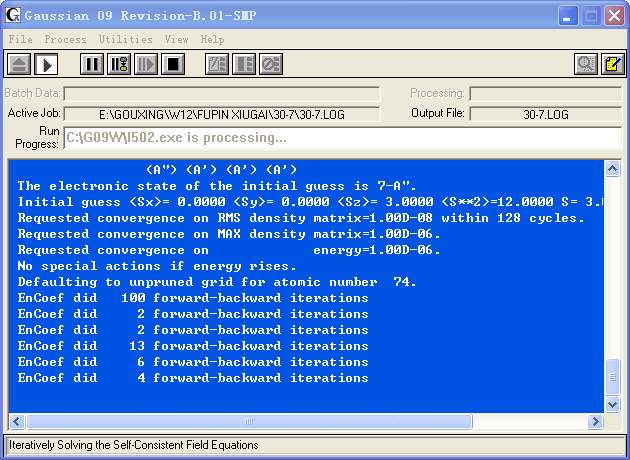Click the Active Job path field
The image size is (630, 460).
[222, 114]
